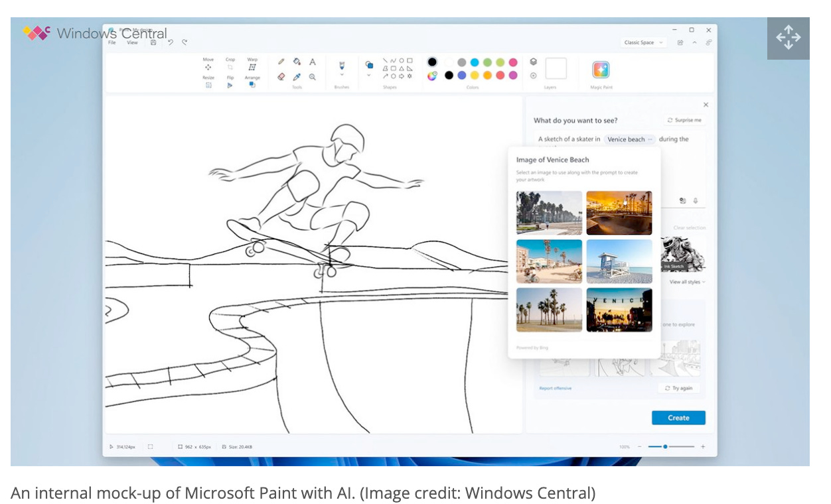Image resolution: width=831 pixels, height=504 pixels.
Task: Open the Magic Paint feature
Action: point(601,70)
